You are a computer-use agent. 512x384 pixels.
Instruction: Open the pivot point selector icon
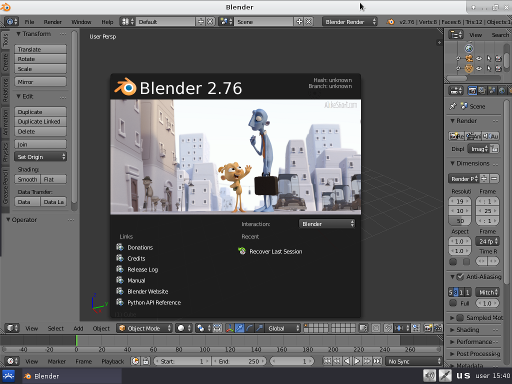[x=203, y=328]
